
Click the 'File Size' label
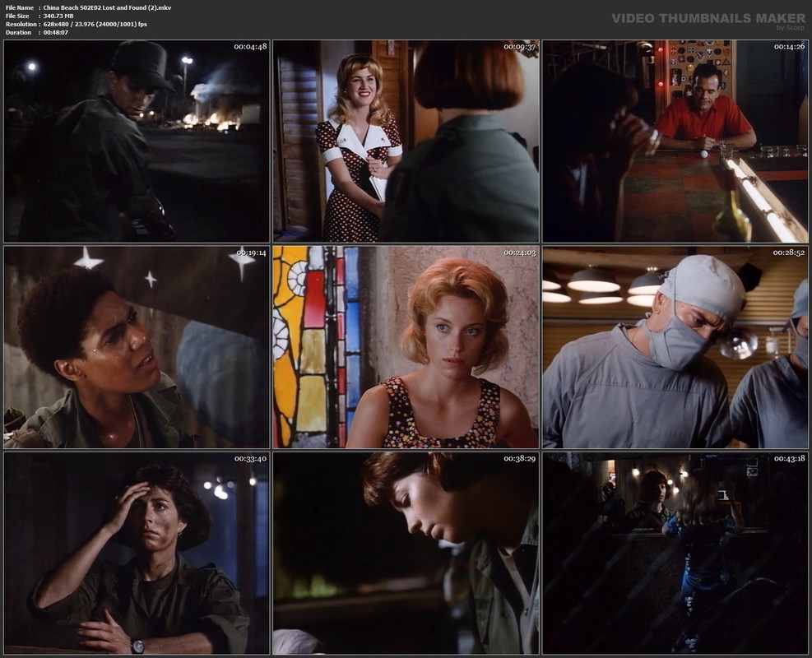[17, 16]
